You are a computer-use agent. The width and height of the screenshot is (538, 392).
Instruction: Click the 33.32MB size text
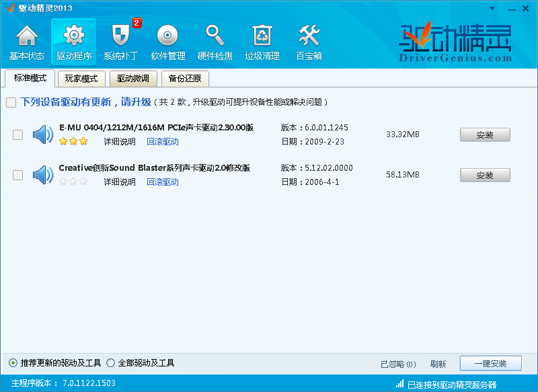point(403,134)
